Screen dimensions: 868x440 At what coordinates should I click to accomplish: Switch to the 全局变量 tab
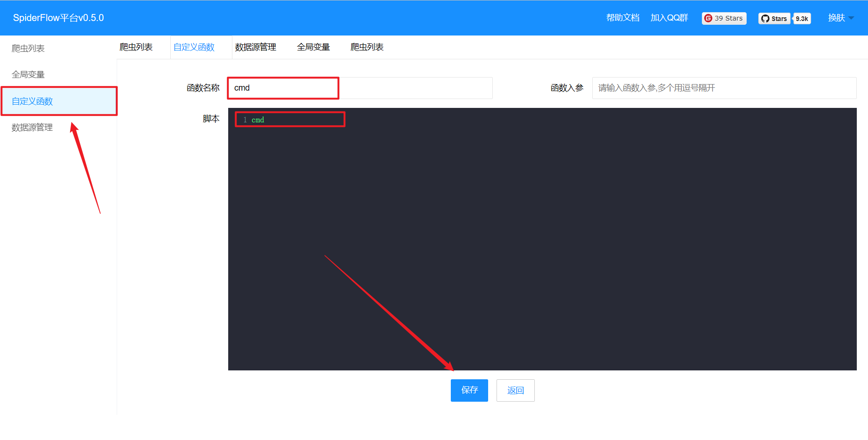coord(313,47)
